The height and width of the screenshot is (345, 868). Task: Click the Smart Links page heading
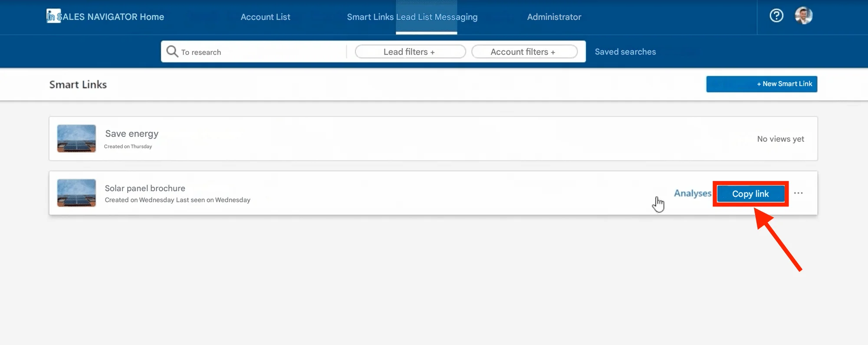pyautogui.click(x=78, y=85)
